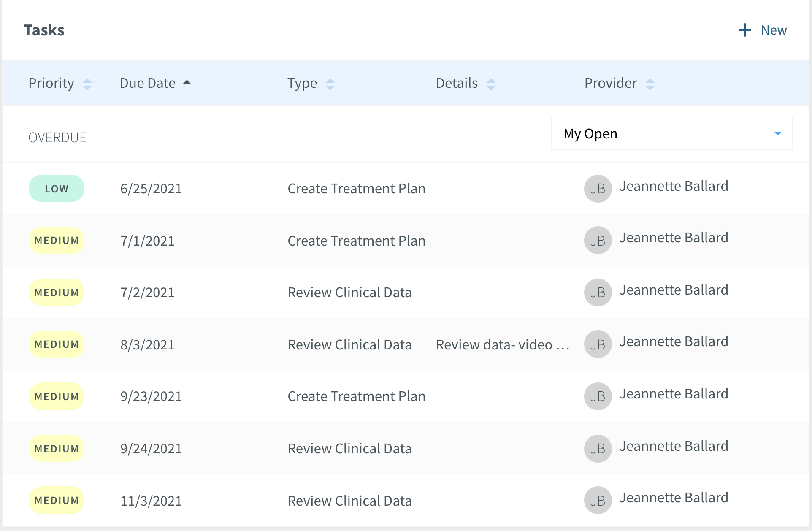Screen dimensions: 812x531
Task: Click the Due Date ascending sort arrow
Action: pyautogui.click(x=187, y=83)
